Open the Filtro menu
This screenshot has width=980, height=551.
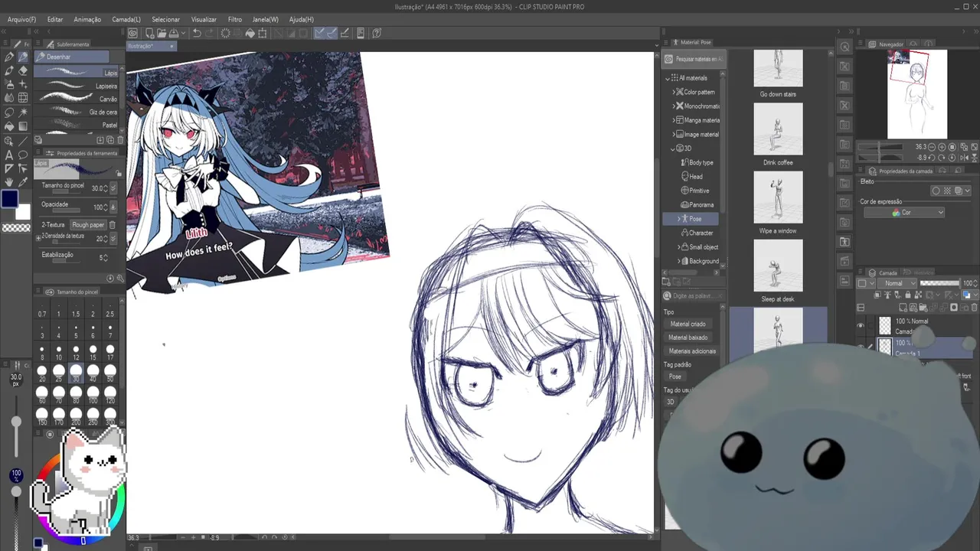click(x=235, y=19)
